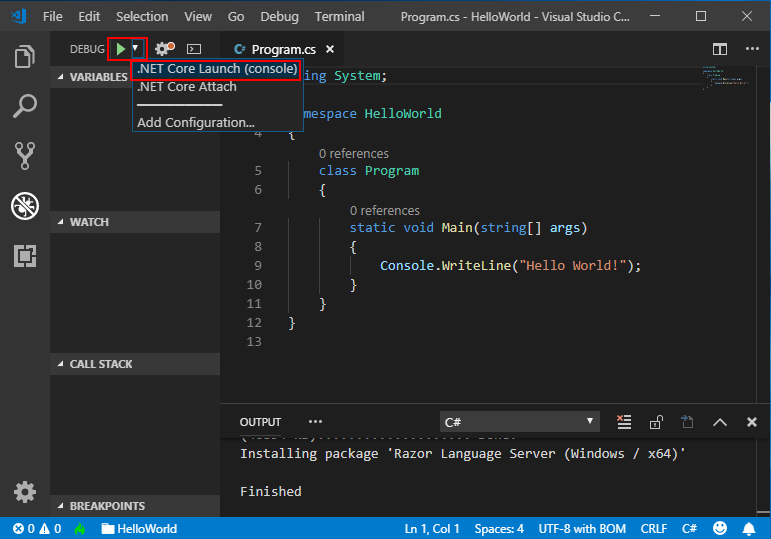
Task: Click the Split Editor icon
Action: point(719,49)
